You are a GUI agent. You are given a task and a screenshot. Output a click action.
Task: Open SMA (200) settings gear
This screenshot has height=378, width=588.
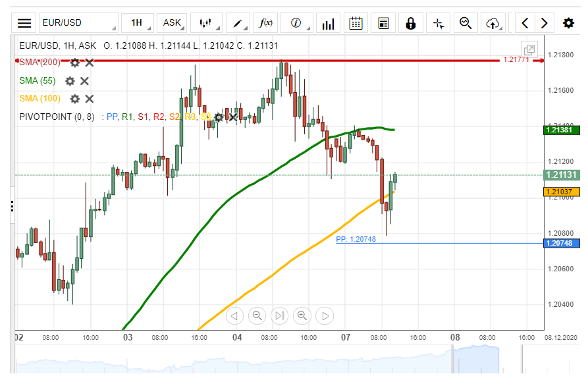(x=75, y=63)
